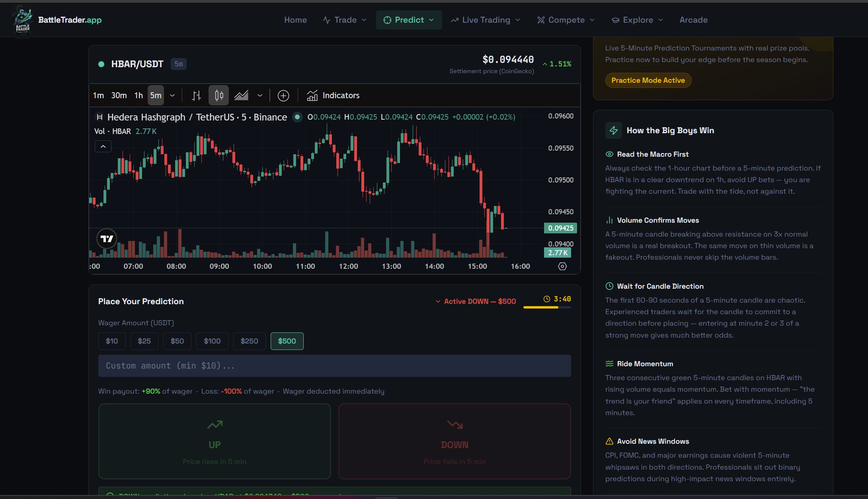Click the TradingView logo on chart

pyautogui.click(x=107, y=239)
